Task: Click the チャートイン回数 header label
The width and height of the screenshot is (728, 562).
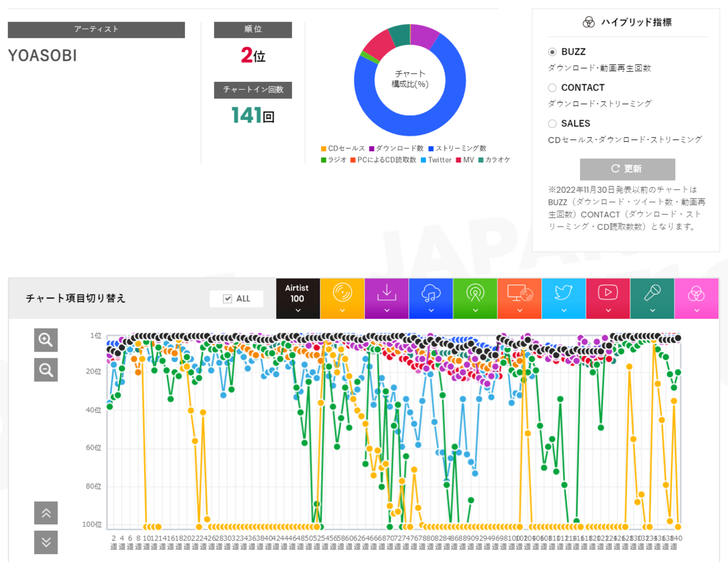Action: pyautogui.click(x=253, y=90)
